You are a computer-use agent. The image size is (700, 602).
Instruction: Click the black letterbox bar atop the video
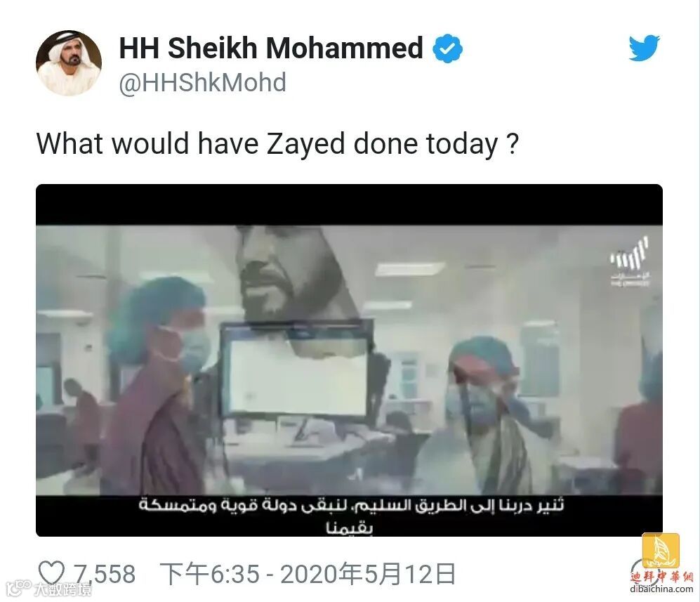349,204
